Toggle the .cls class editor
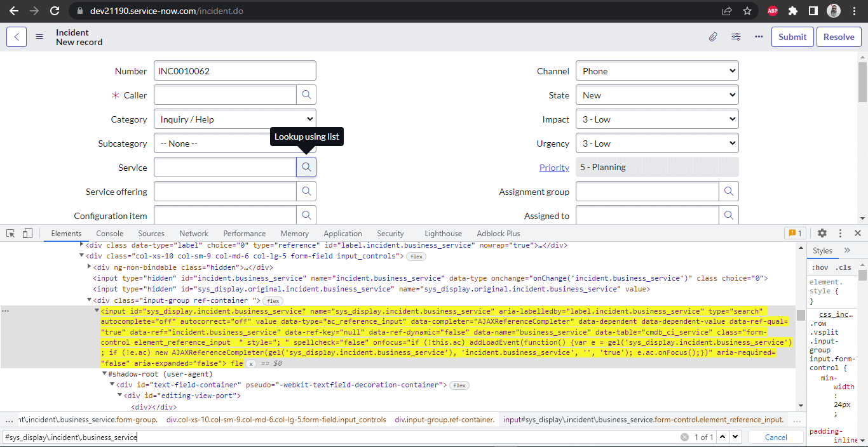This screenshot has height=447, width=868. (842, 267)
